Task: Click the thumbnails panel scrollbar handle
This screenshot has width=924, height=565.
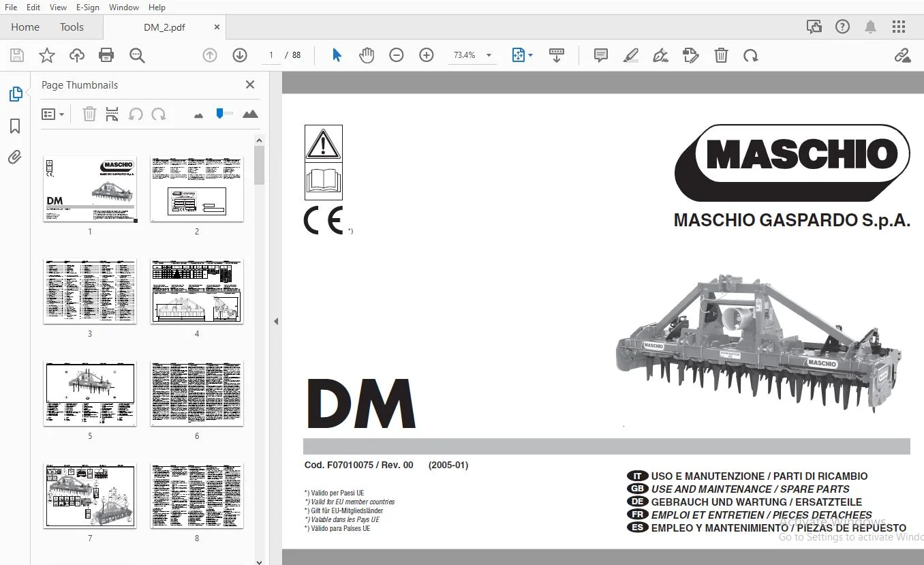Action: pyautogui.click(x=259, y=165)
